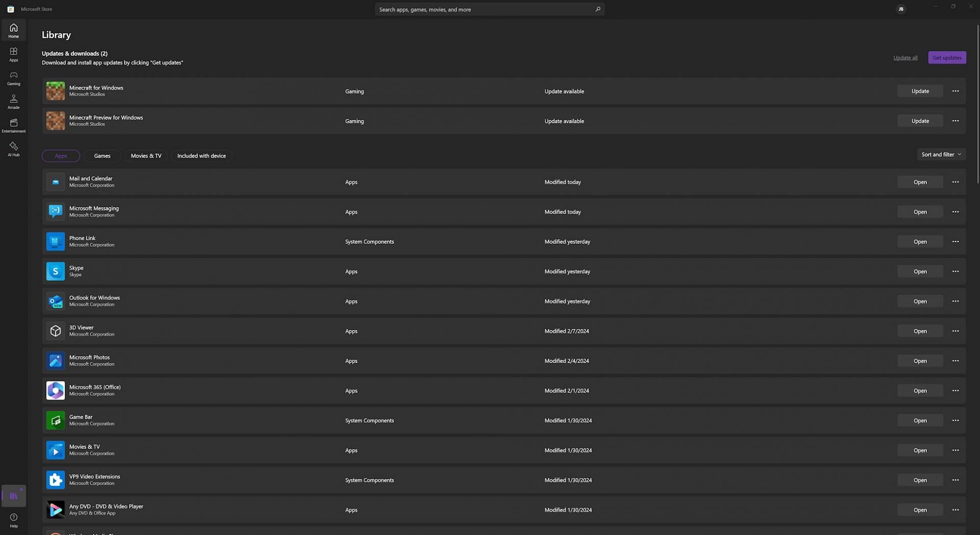Open the JB user profile avatar

tap(901, 9)
